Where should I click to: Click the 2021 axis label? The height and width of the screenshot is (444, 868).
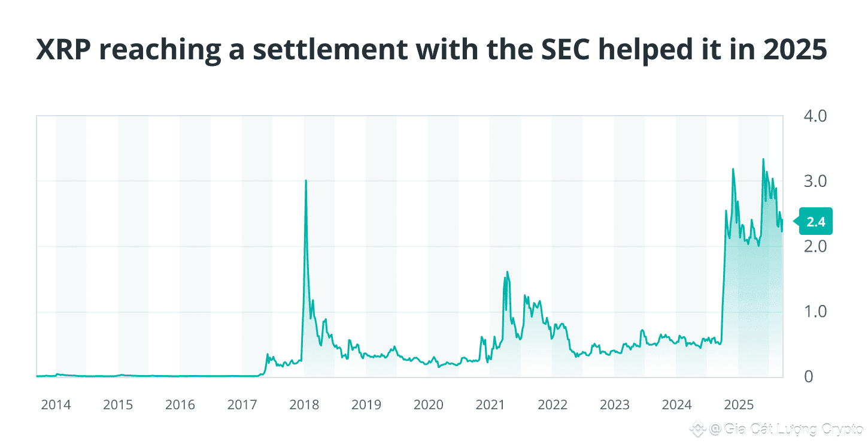[491, 405]
